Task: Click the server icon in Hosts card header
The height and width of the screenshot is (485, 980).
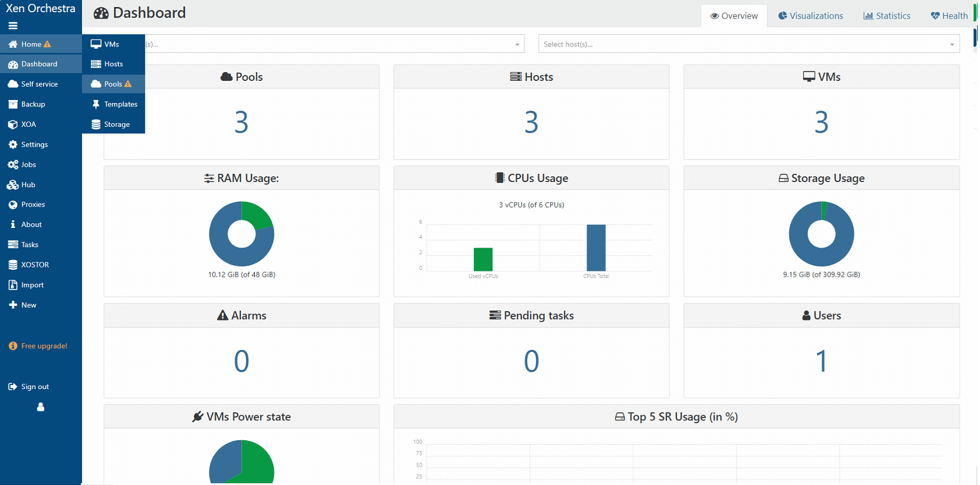Action: coord(516,77)
